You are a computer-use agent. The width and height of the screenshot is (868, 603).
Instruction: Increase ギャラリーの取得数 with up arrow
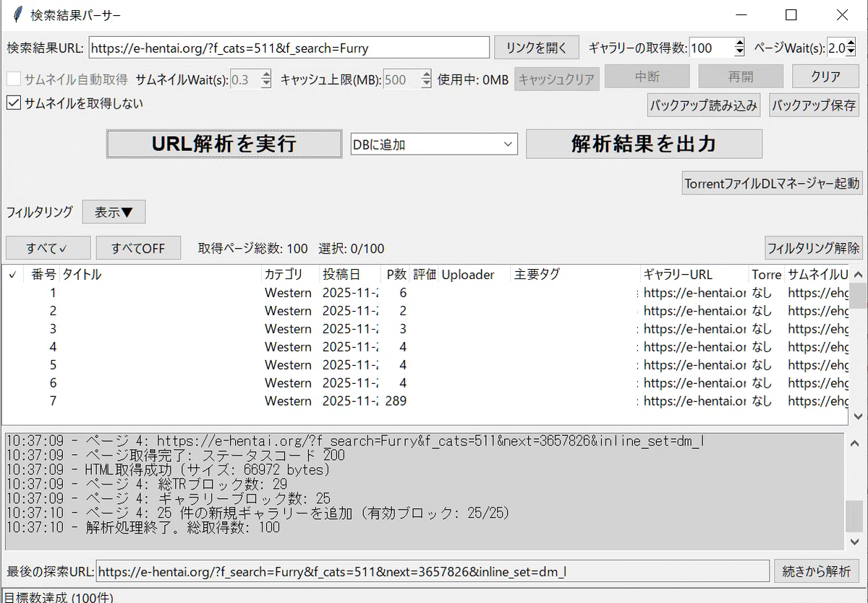click(x=739, y=43)
